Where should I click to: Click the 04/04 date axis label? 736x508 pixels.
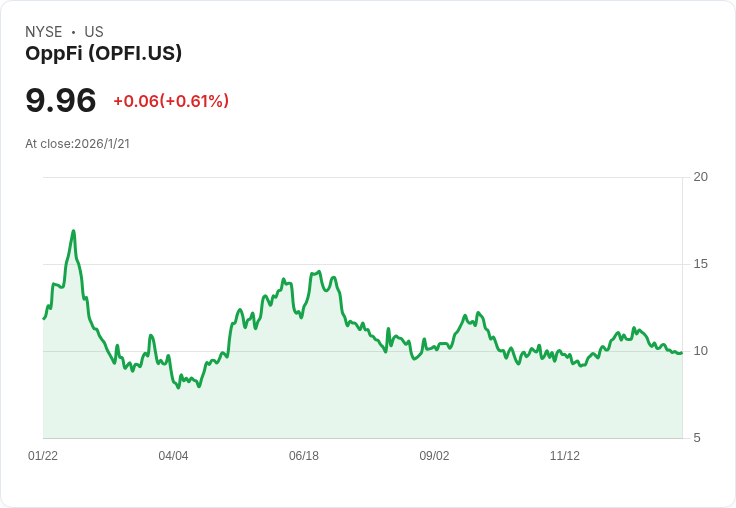click(173, 456)
